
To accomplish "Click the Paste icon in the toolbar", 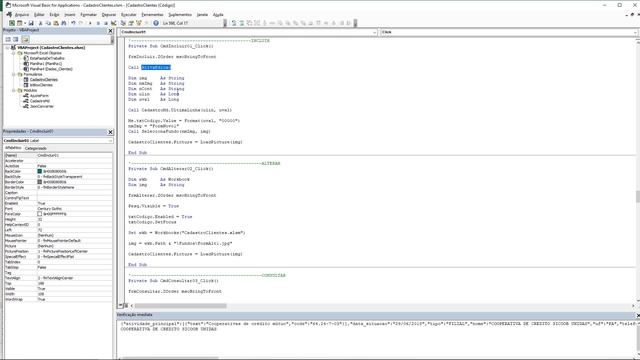I will [x=56, y=23].
